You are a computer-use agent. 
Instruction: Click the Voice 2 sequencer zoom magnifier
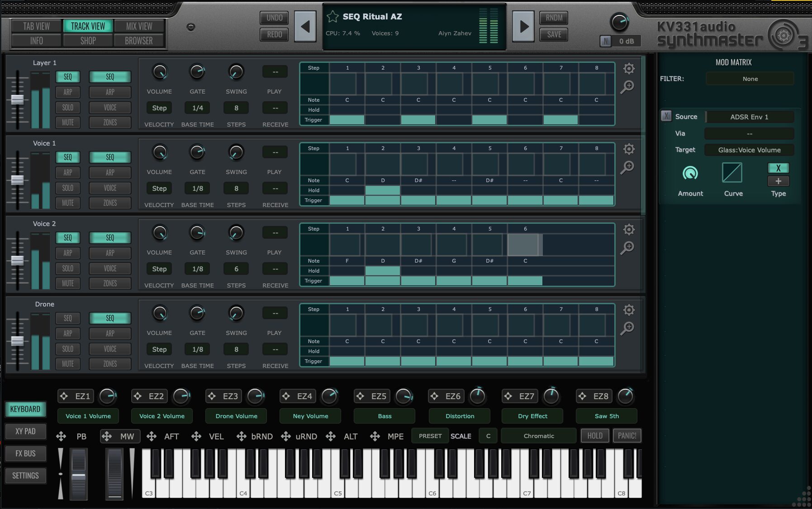[627, 248]
